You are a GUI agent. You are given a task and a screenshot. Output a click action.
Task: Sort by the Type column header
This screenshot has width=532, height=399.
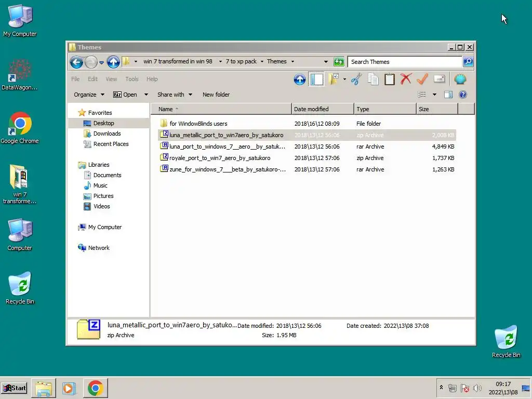click(x=385, y=109)
